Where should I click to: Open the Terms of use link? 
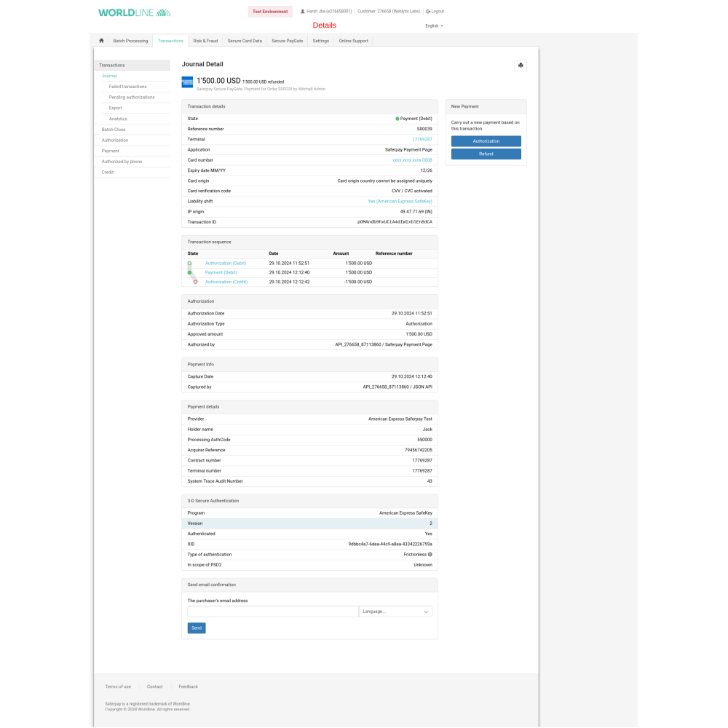[x=118, y=687]
